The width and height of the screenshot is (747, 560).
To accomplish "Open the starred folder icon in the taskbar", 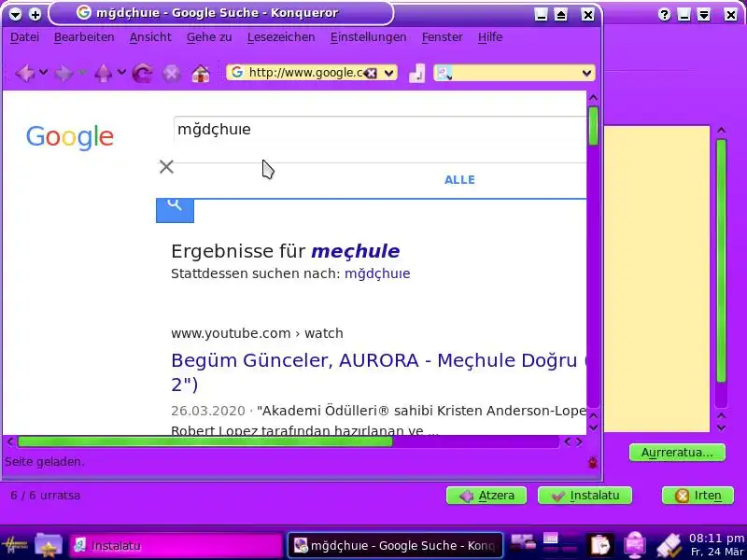I will tap(49, 545).
